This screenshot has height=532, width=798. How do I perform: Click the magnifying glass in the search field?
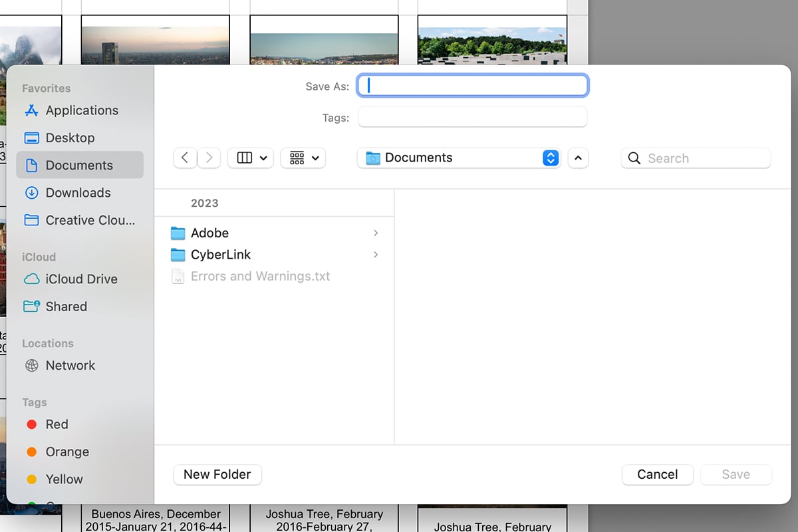tap(633, 158)
